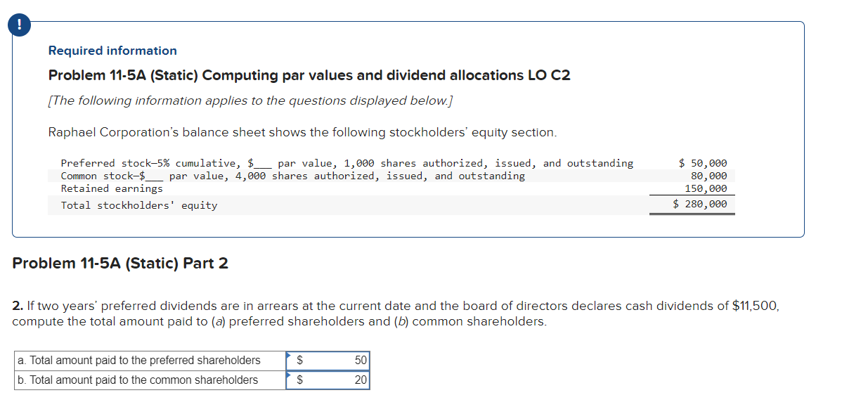Click the $50,000 preferred stock amount

pos(703,162)
